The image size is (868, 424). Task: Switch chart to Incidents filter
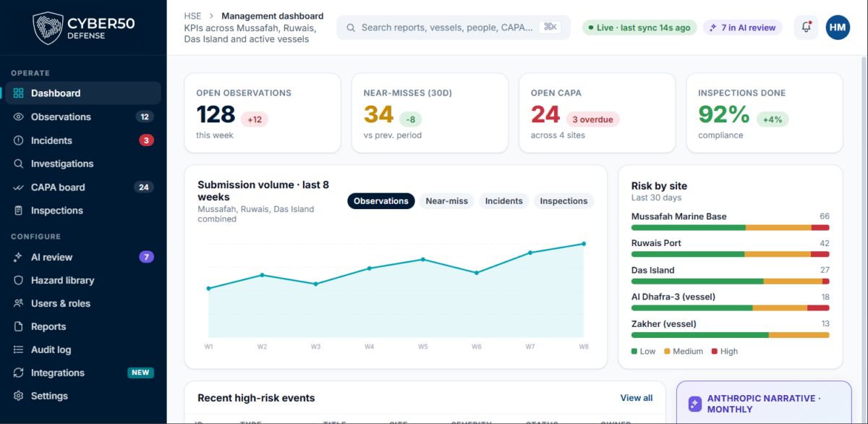(x=504, y=201)
